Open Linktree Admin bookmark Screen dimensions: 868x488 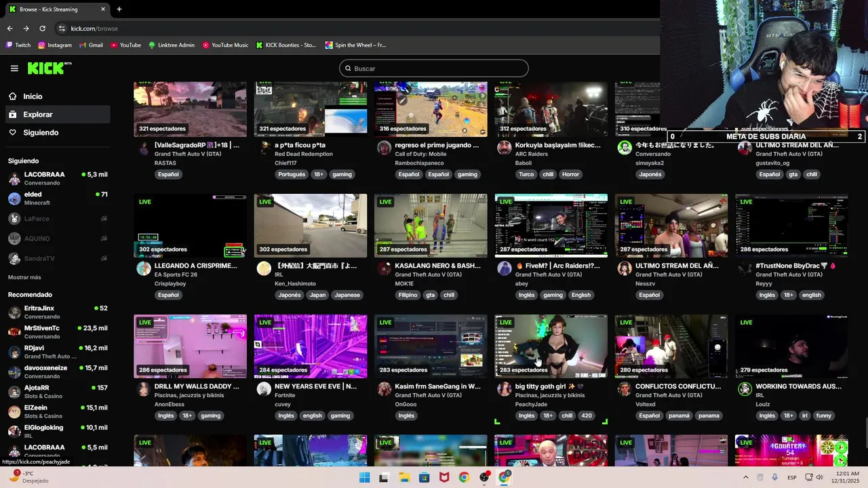(172, 45)
